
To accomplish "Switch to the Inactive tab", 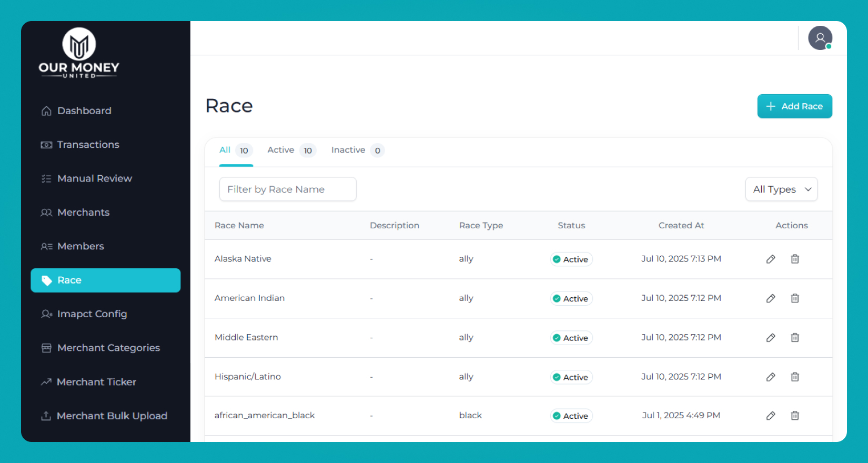I will [357, 150].
